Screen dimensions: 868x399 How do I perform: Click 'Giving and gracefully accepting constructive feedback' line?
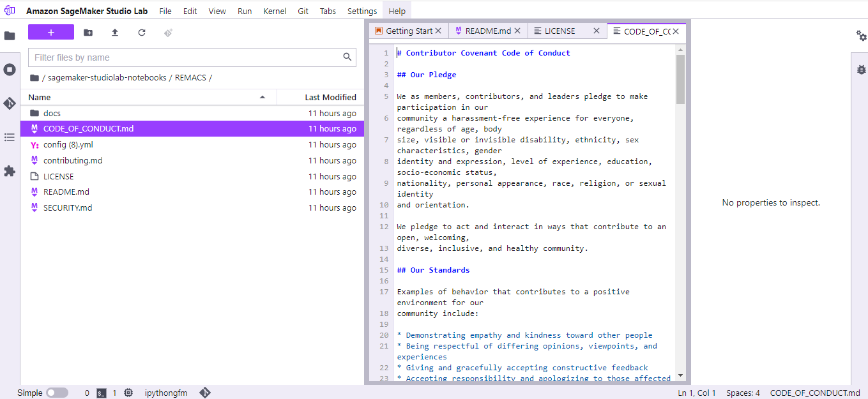(527, 368)
